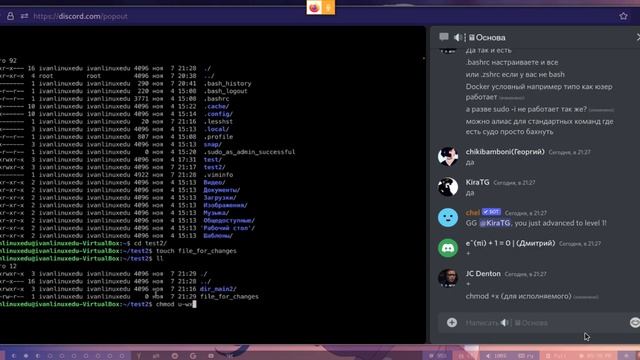Click the message '.bashrc настраиваете и все'

(512, 62)
